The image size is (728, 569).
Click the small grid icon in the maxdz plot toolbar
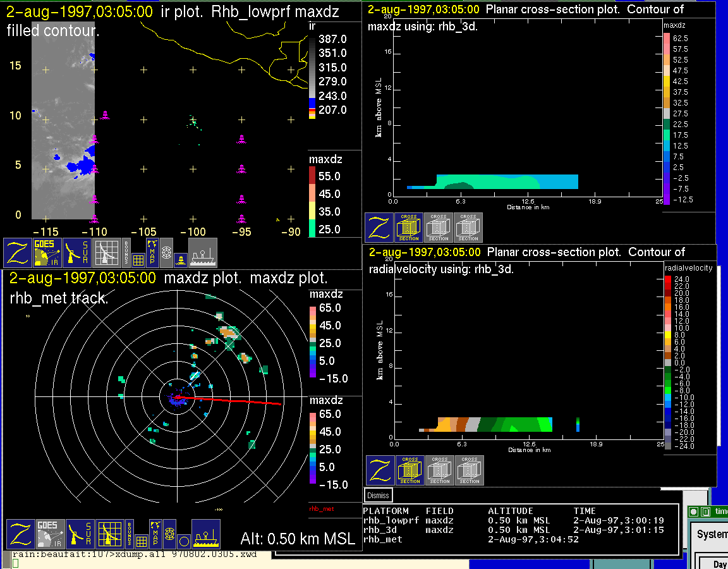pyautogui.click(x=142, y=541)
